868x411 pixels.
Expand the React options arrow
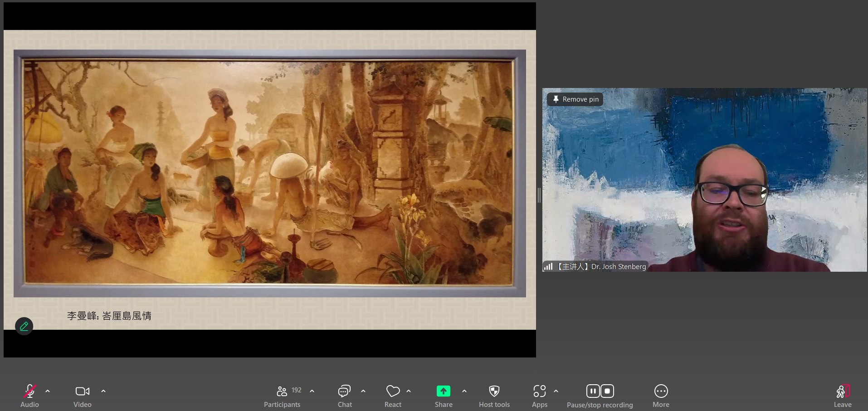pyautogui.click(x=409, y=391)
